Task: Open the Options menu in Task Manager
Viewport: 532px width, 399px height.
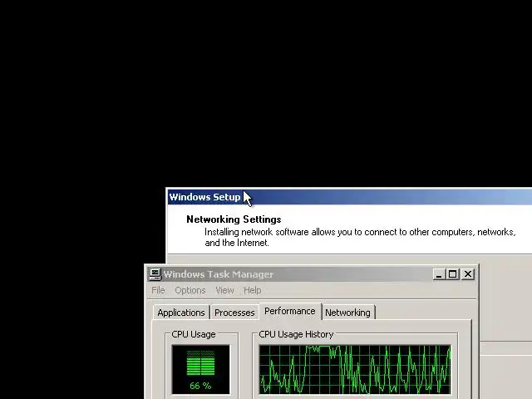Action: point(190,290)
